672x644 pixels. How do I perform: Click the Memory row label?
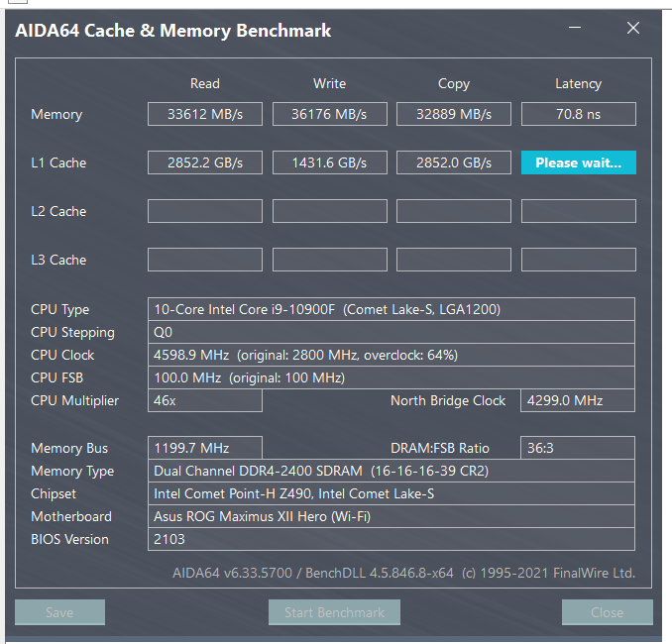56,114
